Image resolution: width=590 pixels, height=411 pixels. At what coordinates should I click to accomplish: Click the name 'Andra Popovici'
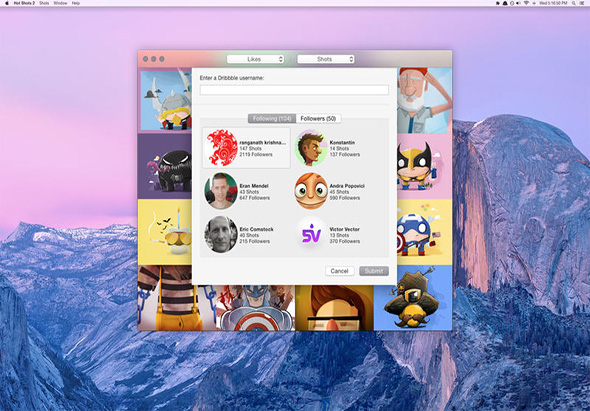(x=347, y=186)
